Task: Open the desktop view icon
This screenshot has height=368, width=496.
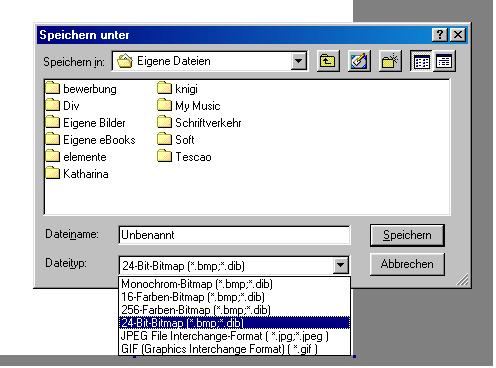Action: 359,61
